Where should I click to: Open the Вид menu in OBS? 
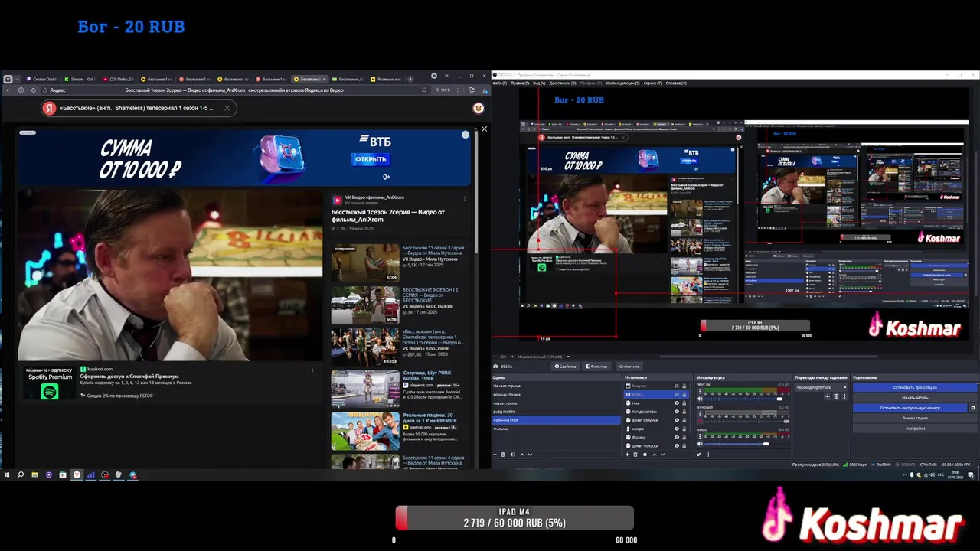coord(539,83)
